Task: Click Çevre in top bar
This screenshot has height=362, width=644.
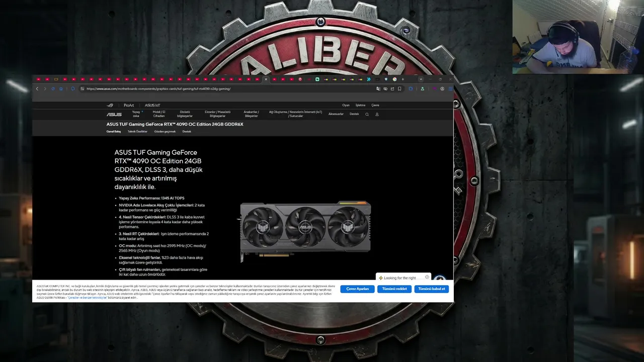Action: point(375,105)
